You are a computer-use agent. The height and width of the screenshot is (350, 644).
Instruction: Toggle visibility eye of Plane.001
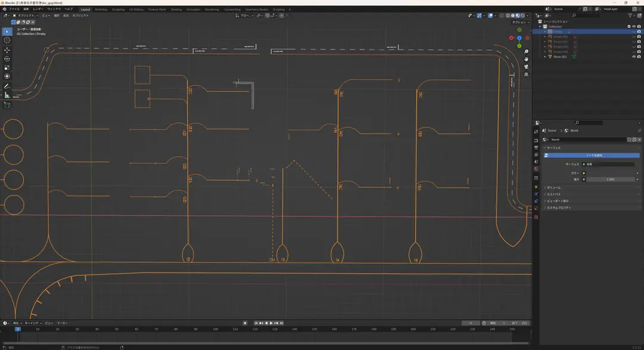(634, 57)
